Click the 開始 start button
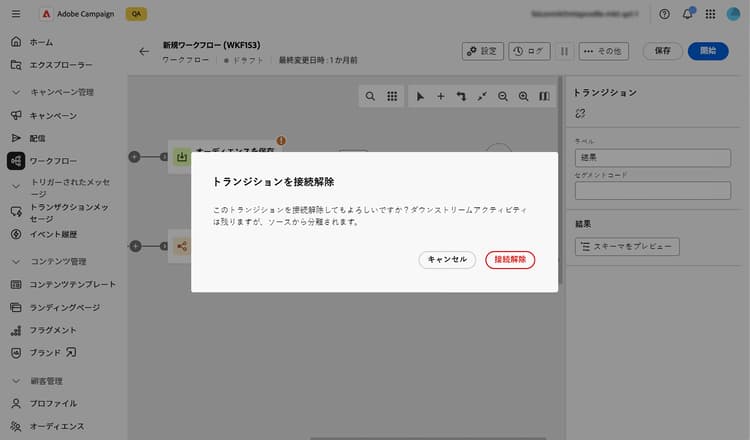 (708, 51)
